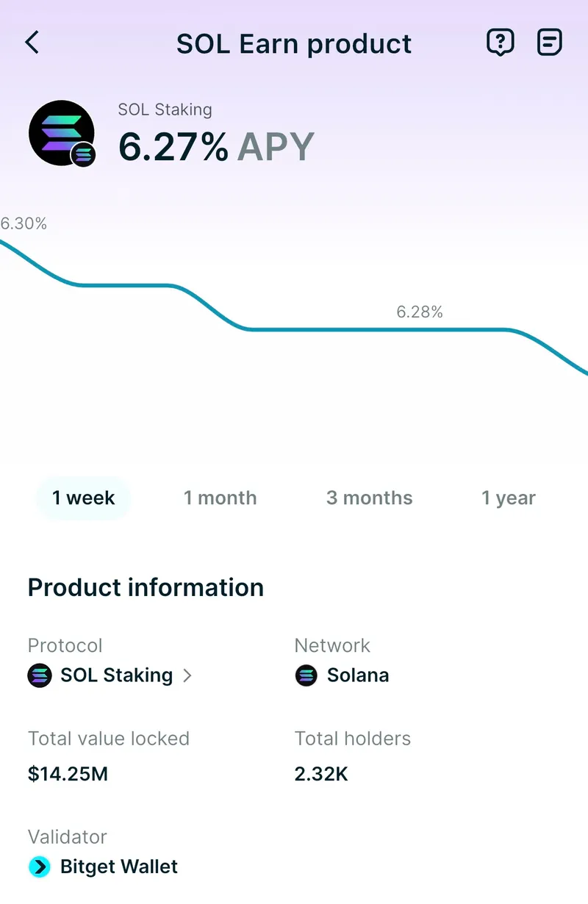Tap the 6.30% label on APY chart
Image resolution: width=588 pixels, height=904 pixels.
[24, 224]
